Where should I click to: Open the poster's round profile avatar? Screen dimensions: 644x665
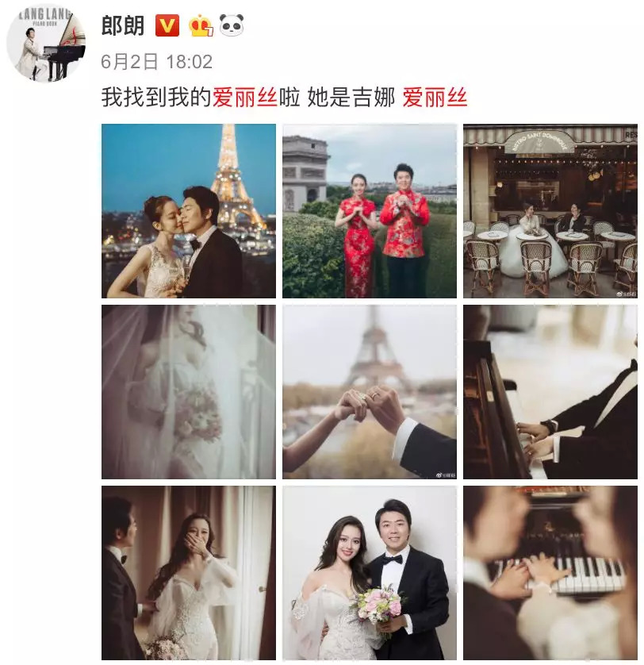pyautogui.click(x=46, y=43)
